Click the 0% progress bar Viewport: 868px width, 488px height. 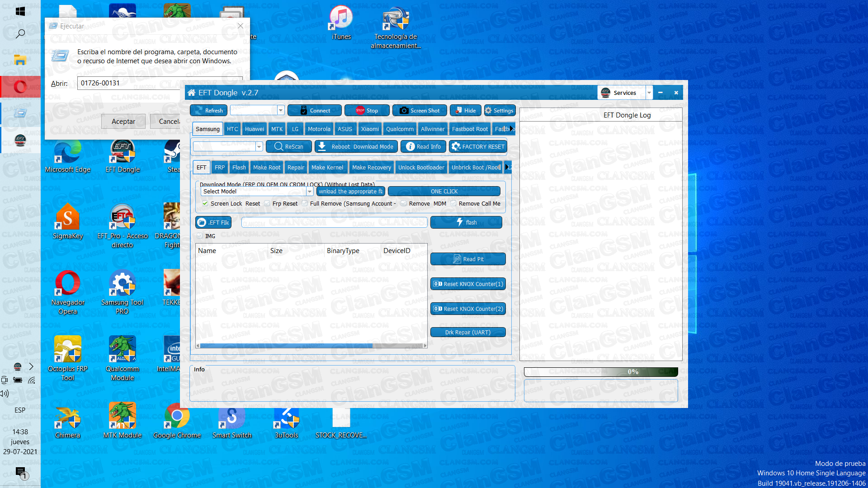601,372
